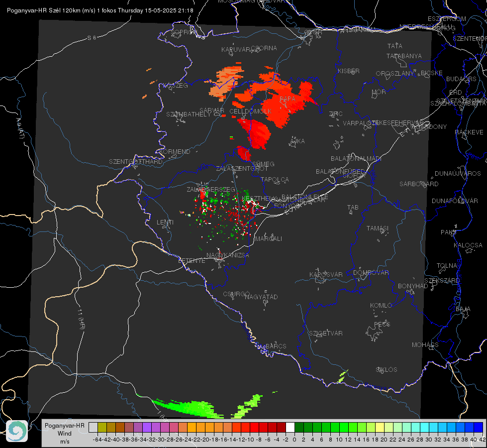Click the SIKLOS city label
The height and width of the screenshot is (448, 487).
click(387, 370)
